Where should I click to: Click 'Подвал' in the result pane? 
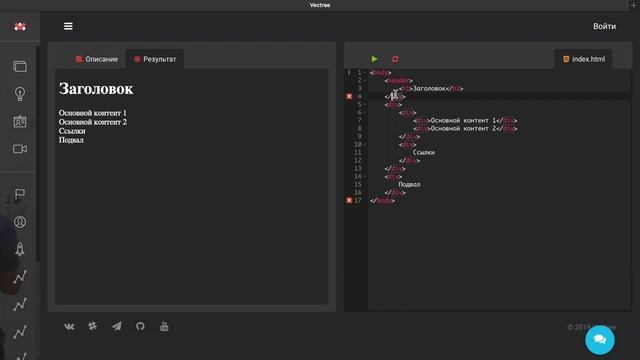point(71,140)
